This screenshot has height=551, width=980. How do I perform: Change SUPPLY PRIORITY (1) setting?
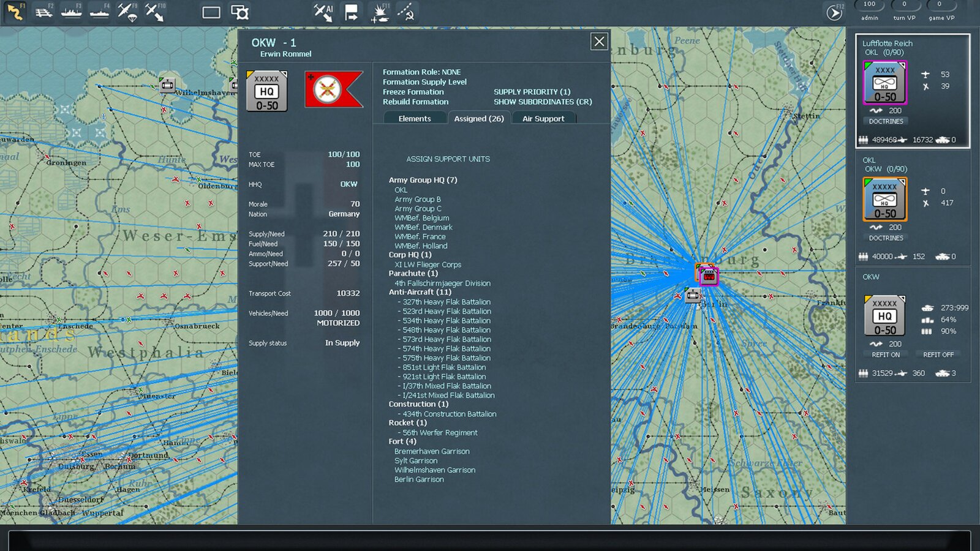[532, 92]
